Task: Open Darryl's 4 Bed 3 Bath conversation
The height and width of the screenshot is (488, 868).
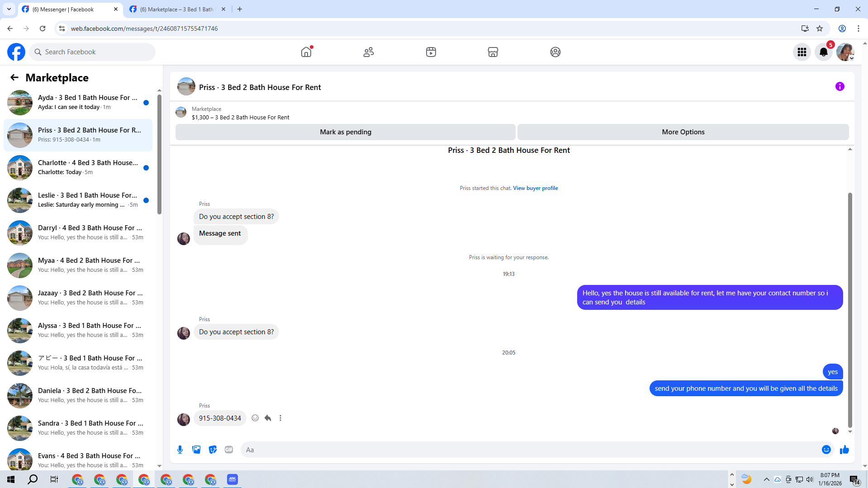Action: [78, 233]
